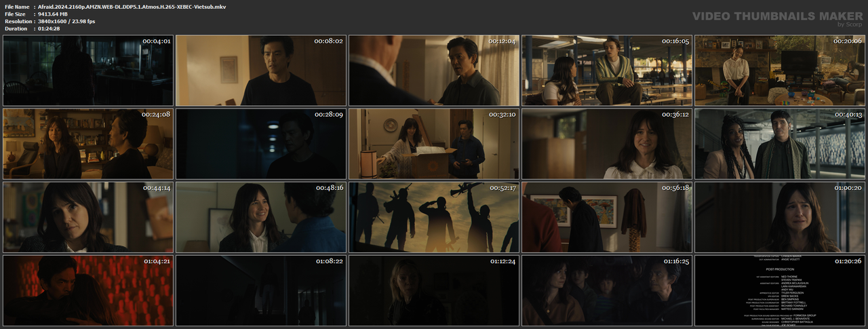The height and width of the screenshot is (329, 868).
Task: Click the thumbnail stamped 01:12:24
Action: [x=434, y=290]
